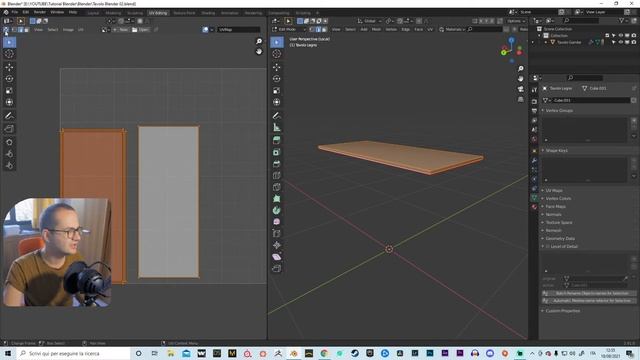The width and height of the screenshot is (640, 360).
Task: Select the Measure tool in 3D viewport
Action: (277, 127)
